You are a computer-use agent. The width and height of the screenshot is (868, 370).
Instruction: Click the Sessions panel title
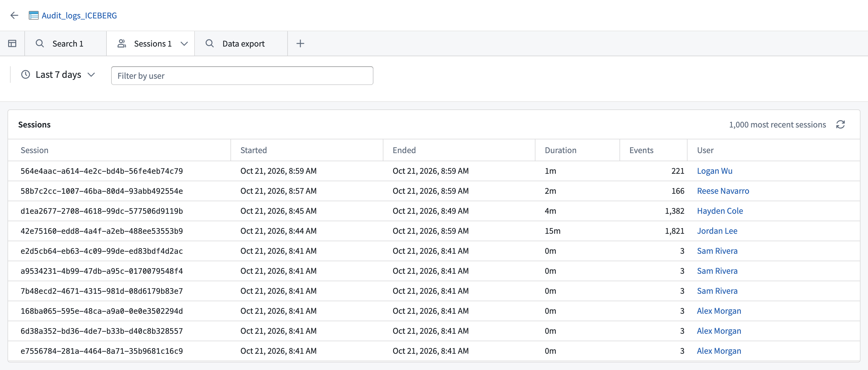[34, 124]
